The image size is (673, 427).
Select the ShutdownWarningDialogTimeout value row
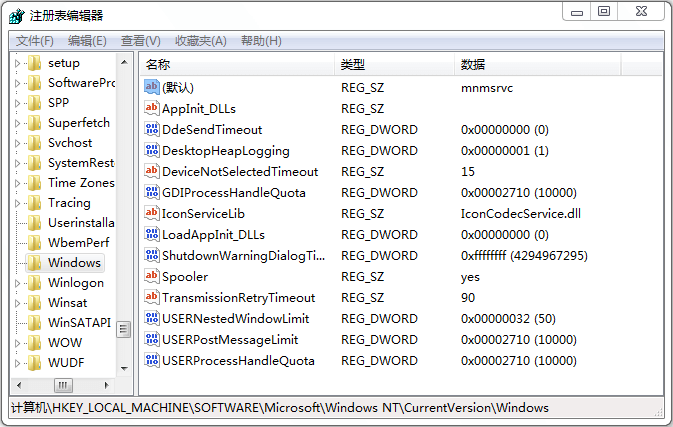243,256
